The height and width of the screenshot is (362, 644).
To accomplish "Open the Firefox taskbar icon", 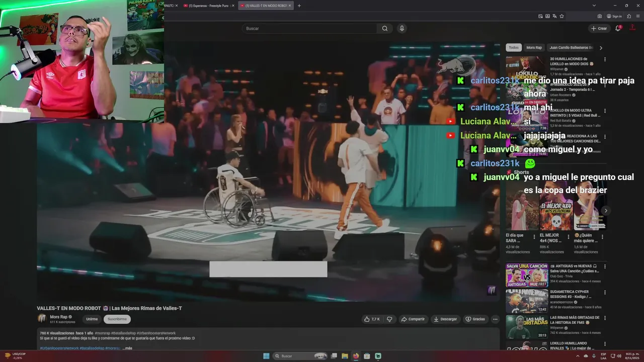I will 356,356.
